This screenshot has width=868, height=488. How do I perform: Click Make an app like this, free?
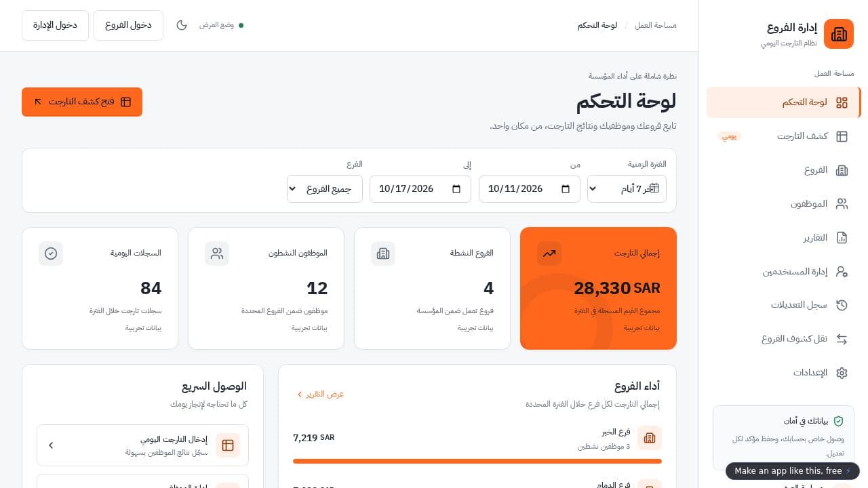coord(793,471)
